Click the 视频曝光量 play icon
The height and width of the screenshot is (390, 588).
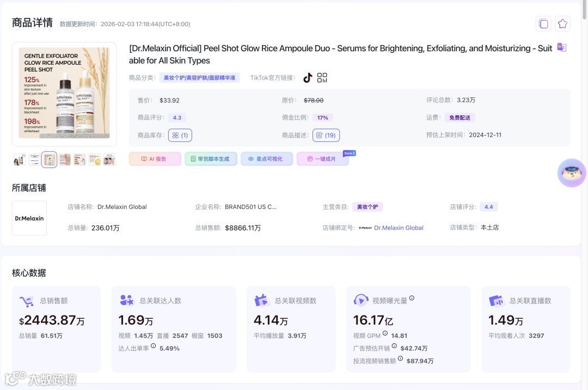pos(361,300)
